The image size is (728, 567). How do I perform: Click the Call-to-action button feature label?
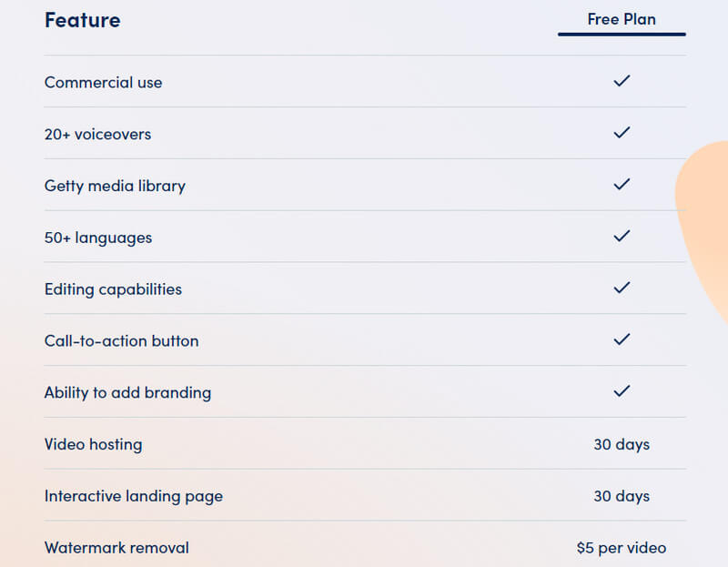pos(121,341)
